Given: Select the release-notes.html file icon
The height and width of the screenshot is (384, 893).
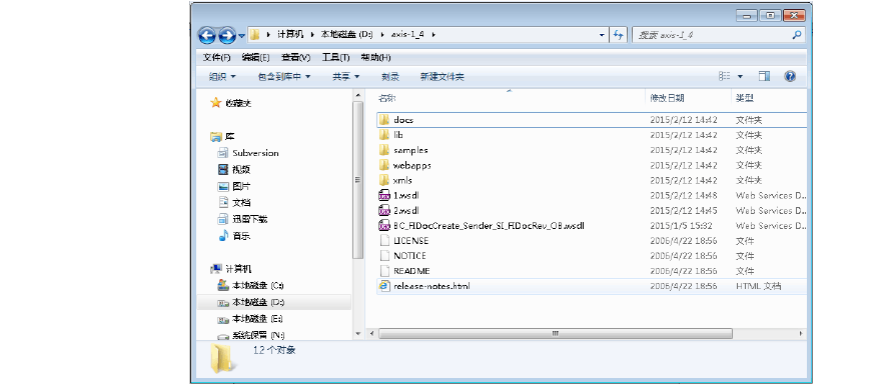Looking at the screenshot, I should [384, 286].
